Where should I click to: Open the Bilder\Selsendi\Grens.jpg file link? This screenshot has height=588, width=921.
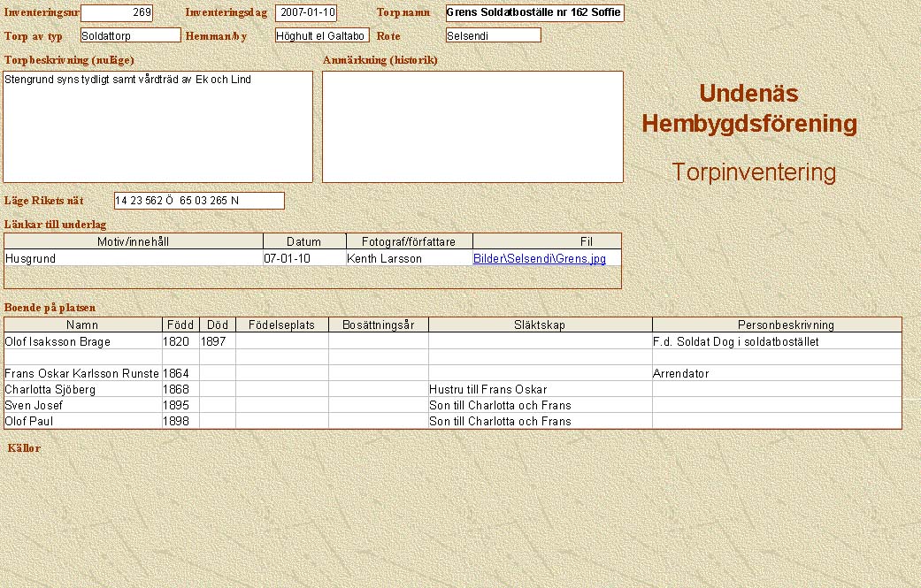(539, 259)
